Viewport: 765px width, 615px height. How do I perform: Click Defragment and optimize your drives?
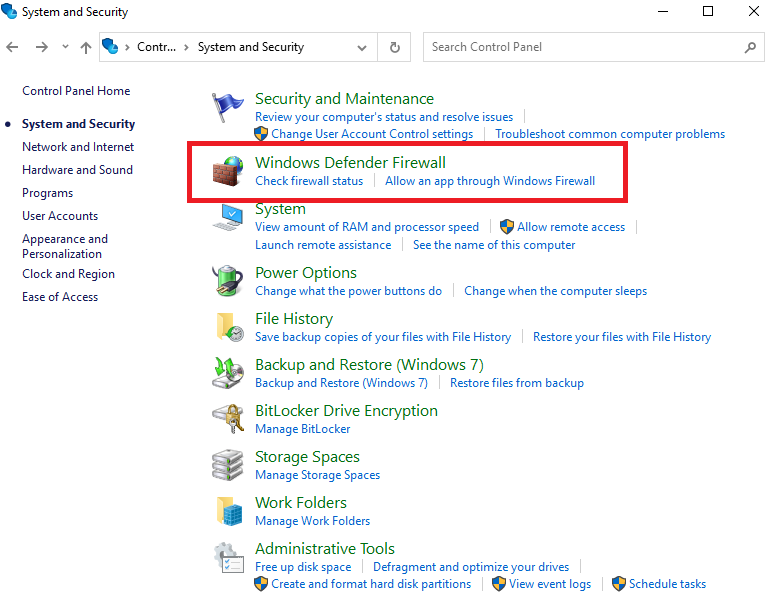[471, 567]
